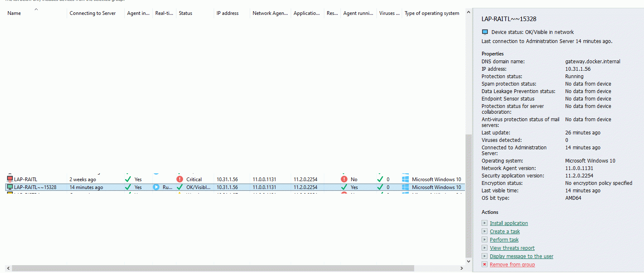The height and width of the screenshot is (273, 644).
Task: Click the arrow icon beside View threats report
Action: (485, 248)
